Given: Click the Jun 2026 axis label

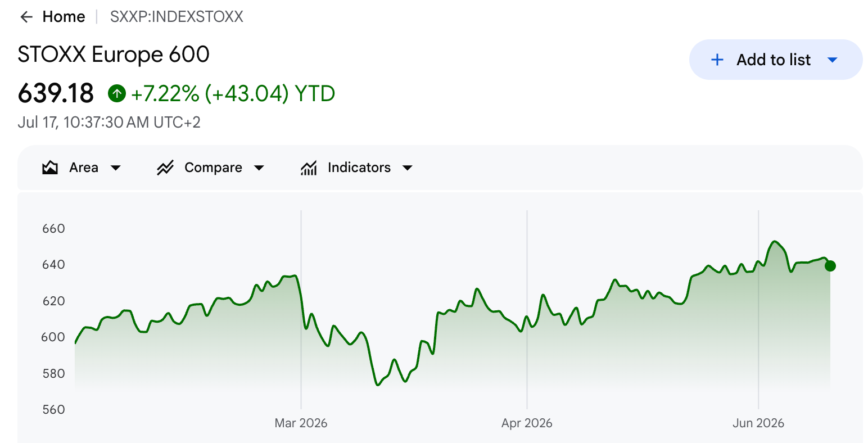Looking at the screenshot, I should pyautogui.click(x=758, y=423).
